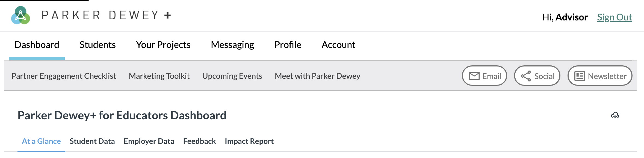Open the Marketing Toolkit link
The width and height of the screenshot is (644, 158).
159,76
